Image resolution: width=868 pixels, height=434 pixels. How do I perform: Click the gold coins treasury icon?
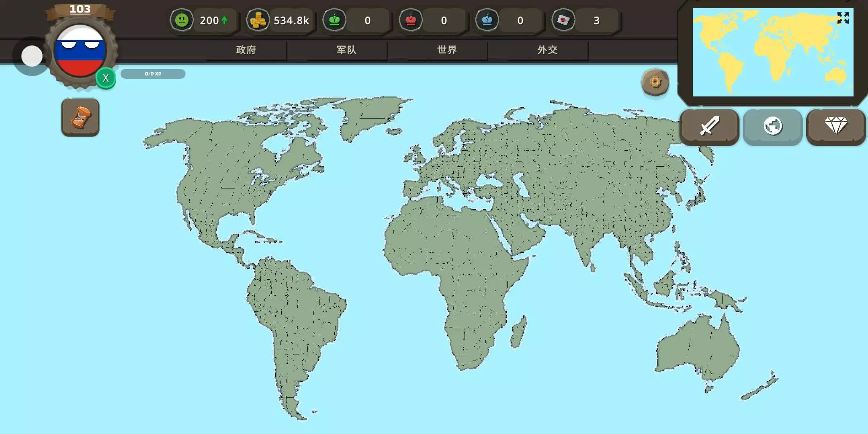pos(258,20)
